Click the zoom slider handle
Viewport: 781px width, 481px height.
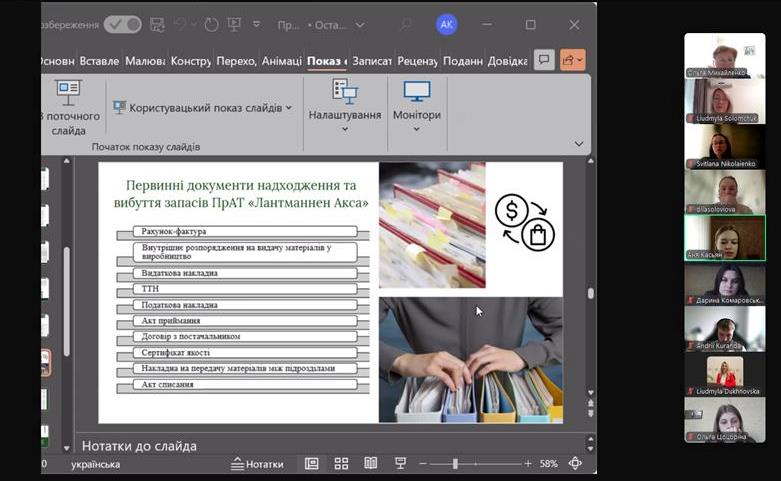[455, 464]
